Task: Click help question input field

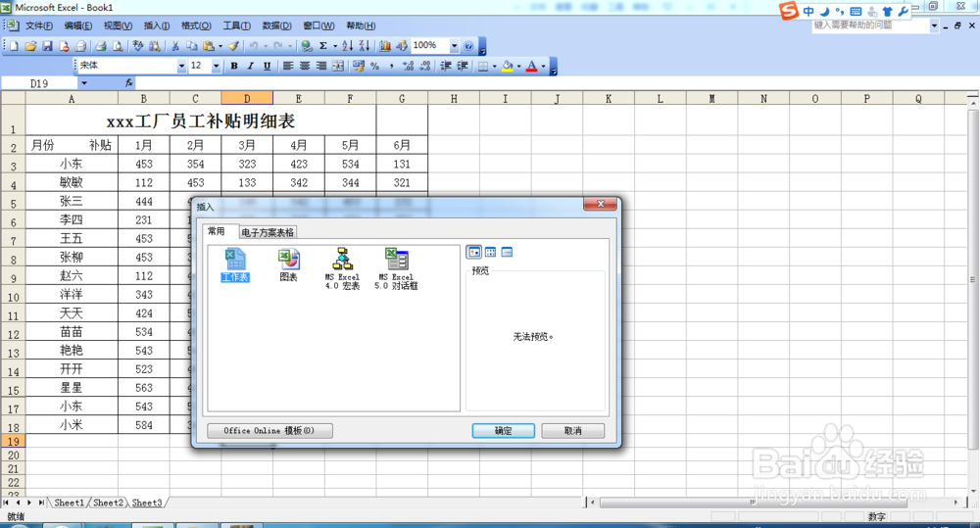Action: pyautogui.click(x=870, y=25)
